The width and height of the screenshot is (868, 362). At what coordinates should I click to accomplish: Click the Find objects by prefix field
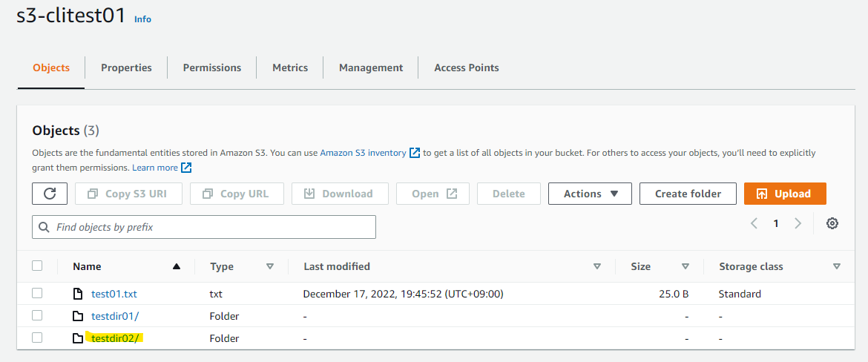[x=204, y=227]
